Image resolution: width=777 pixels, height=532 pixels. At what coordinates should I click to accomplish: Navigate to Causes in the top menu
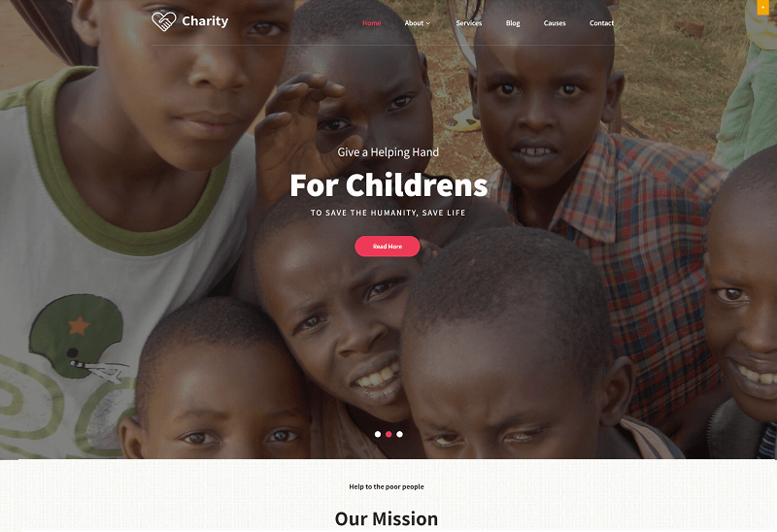pyautogui.click(x=555, y=22)
